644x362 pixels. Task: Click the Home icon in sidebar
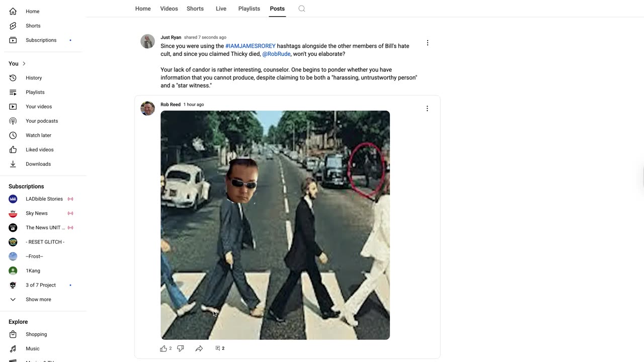click(13, 12)
